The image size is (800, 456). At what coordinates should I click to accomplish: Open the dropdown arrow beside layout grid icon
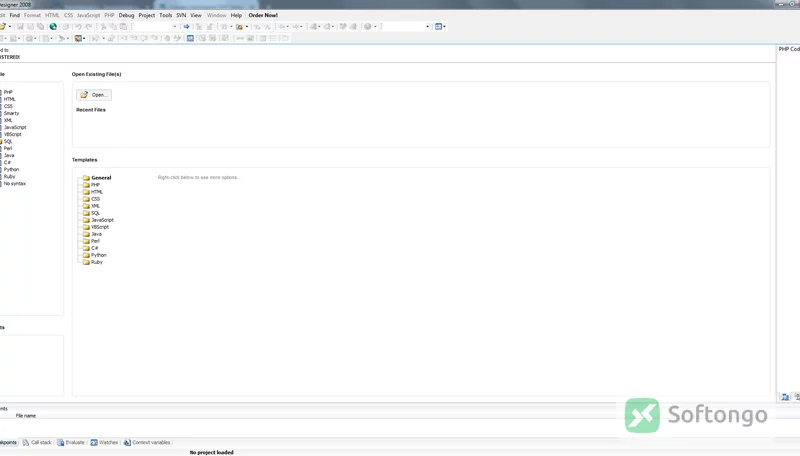tap(444, 27)
